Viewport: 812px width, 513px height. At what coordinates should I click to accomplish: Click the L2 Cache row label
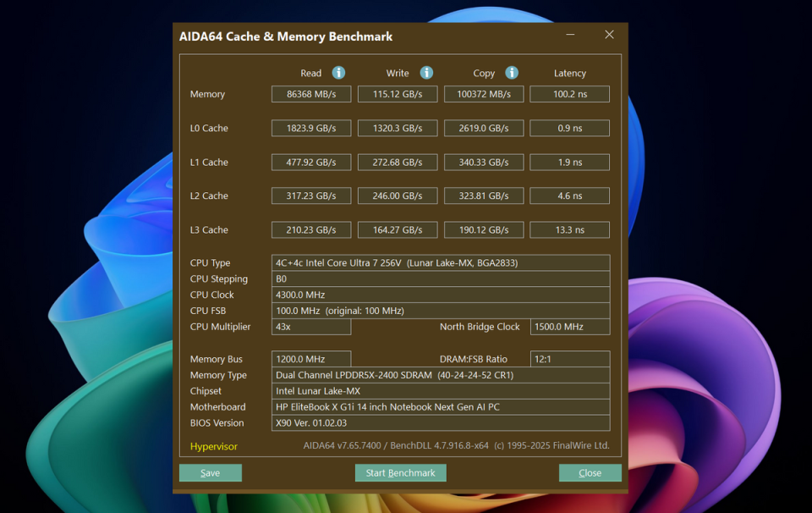coord(209,196)
